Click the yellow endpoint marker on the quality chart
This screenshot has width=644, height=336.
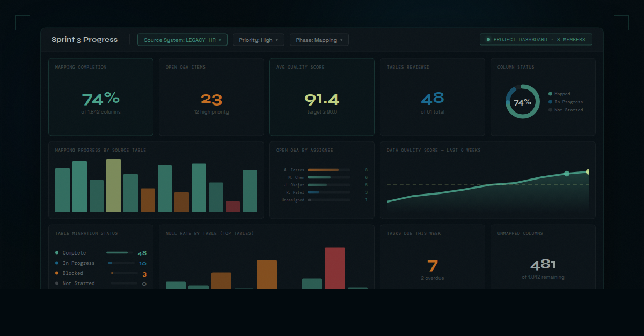[x=587, y=171]
